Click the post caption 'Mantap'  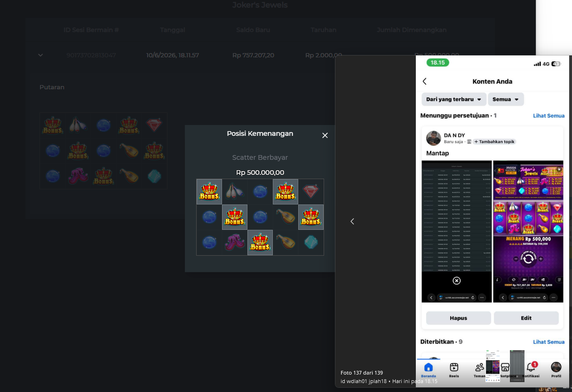pyautogui.click(x=437, y=153)
